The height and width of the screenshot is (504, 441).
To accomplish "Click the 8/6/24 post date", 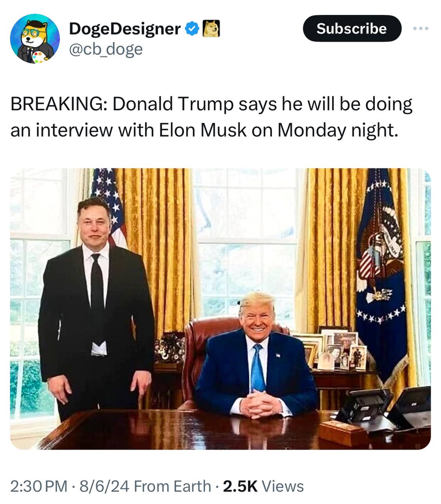I will coord(104,486).
